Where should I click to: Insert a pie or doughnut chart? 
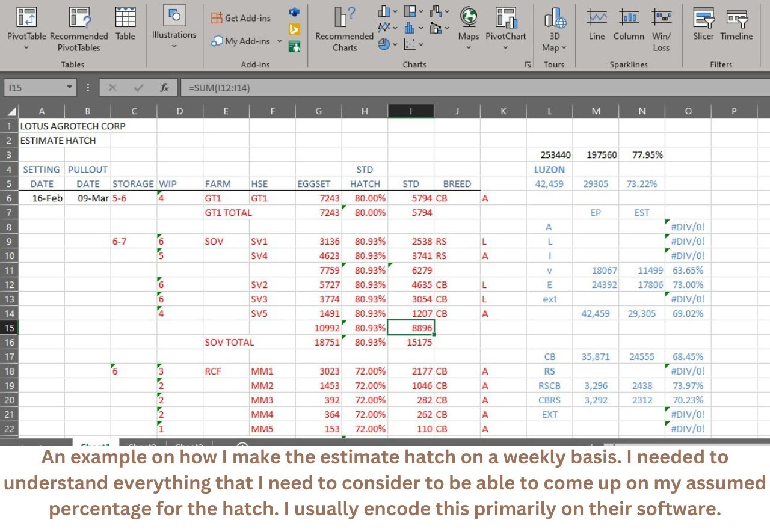pyautogui.click(x=384, y=44)
